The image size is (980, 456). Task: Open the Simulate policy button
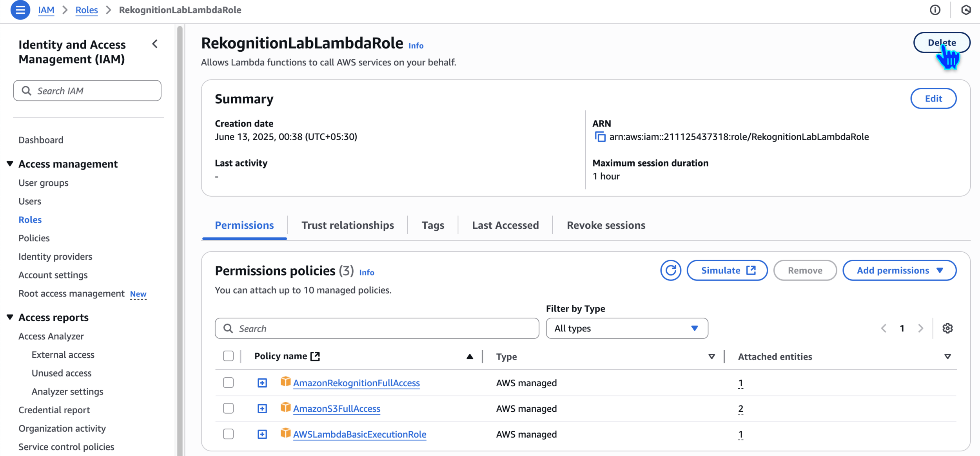(727, 270)
